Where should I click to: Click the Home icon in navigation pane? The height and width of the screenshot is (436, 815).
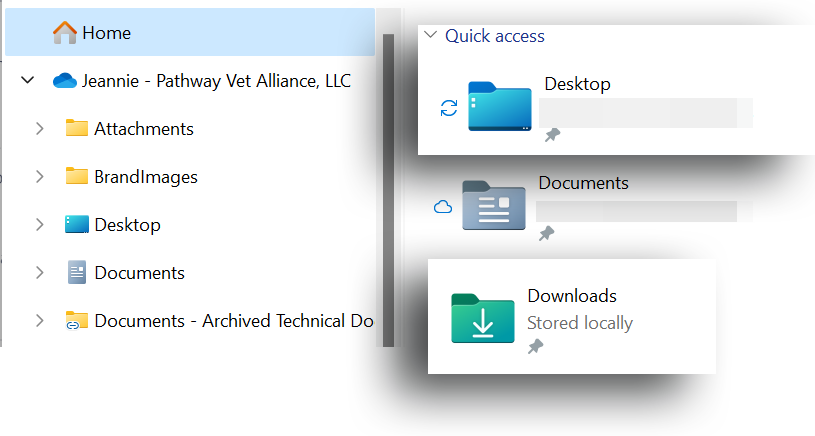(65, 33)
